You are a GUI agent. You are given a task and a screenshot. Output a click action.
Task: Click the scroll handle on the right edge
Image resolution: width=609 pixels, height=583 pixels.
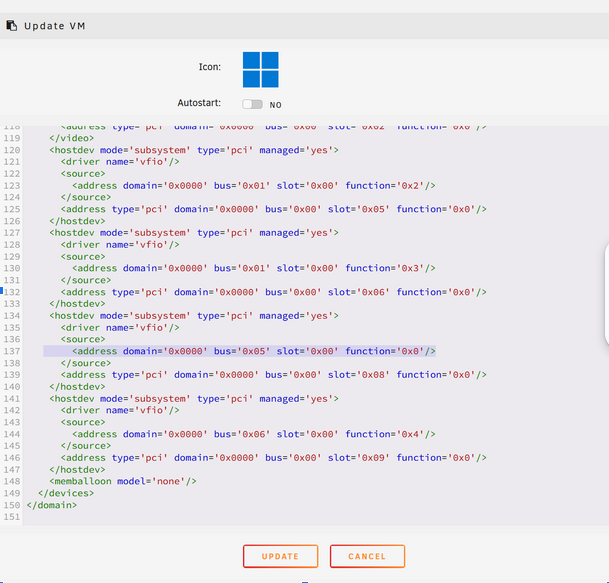pos(605,295)
